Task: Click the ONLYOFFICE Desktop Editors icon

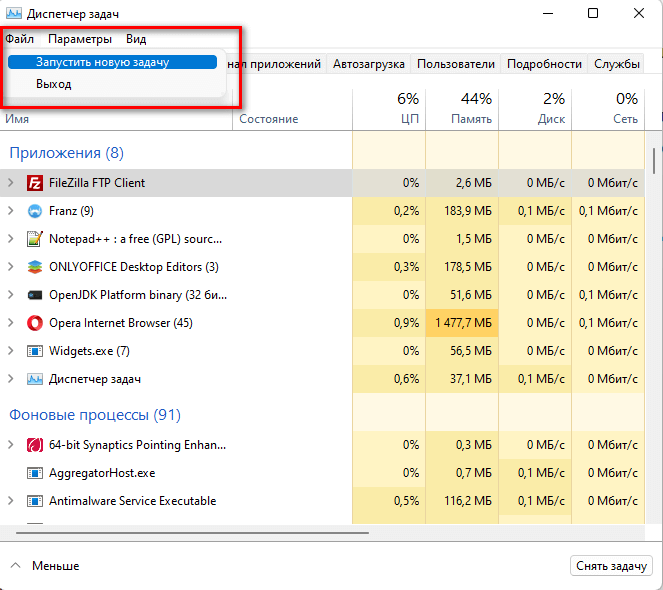Action: point(35,267)
